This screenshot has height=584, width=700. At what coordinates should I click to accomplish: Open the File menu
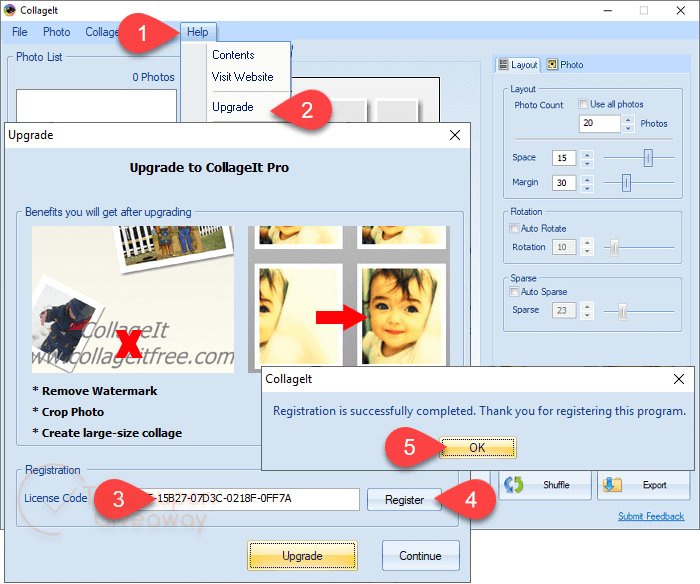point(20,32)
